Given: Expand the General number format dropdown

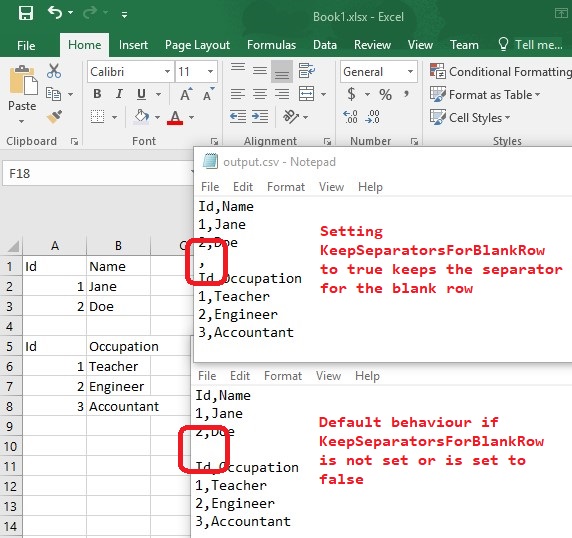Looking at the screenshot, I should (410, 71).
